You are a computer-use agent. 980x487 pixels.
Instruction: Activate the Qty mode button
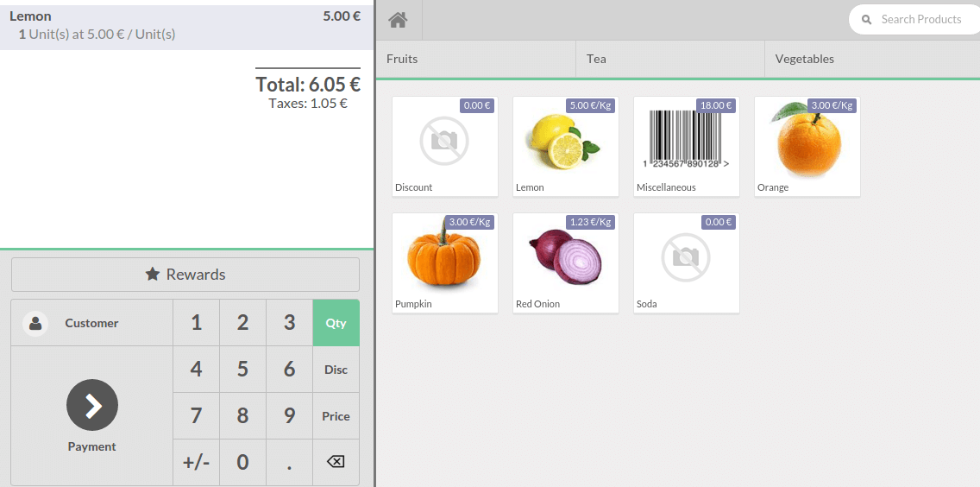click(x=336, y=323)
